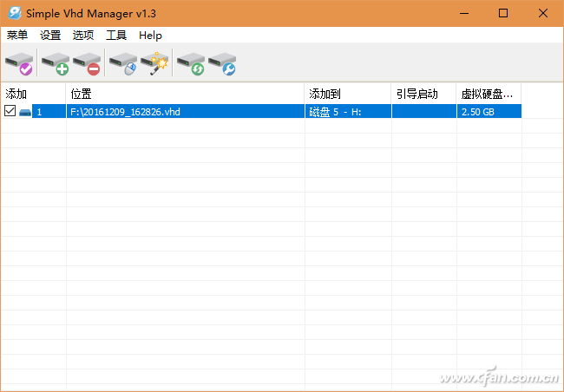The width and height of the screenshot is (564, 392).
Task: Click the drive icon with mouse overlay
Action: 123,63
